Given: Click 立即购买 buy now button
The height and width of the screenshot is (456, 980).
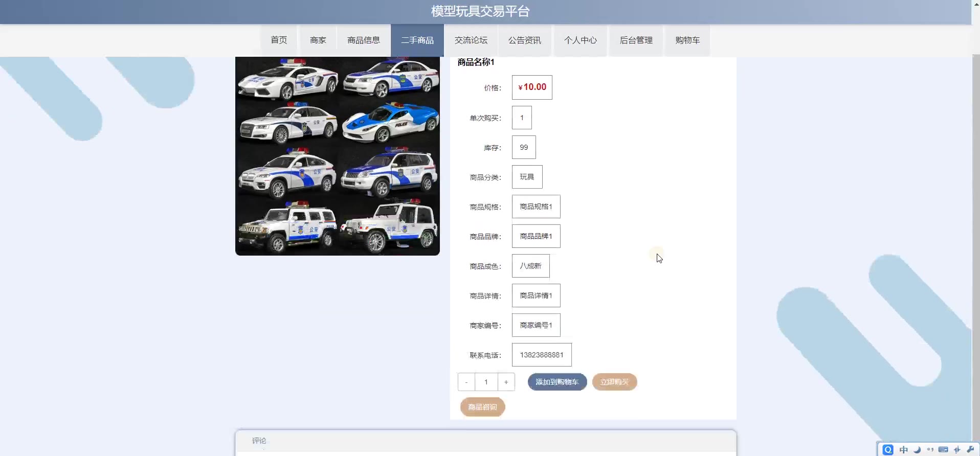Looking at the screenshot, I should click(x=614, y=382).
